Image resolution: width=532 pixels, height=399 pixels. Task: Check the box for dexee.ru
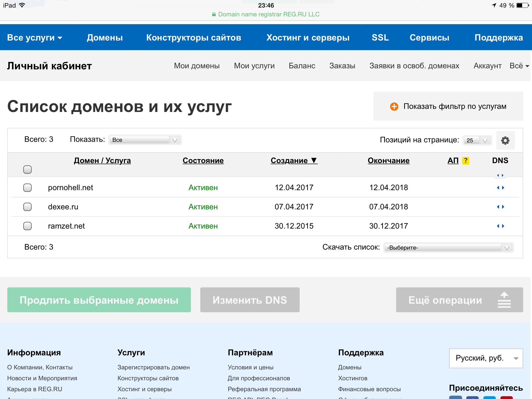pyautogui.click(x=28, y=207)
